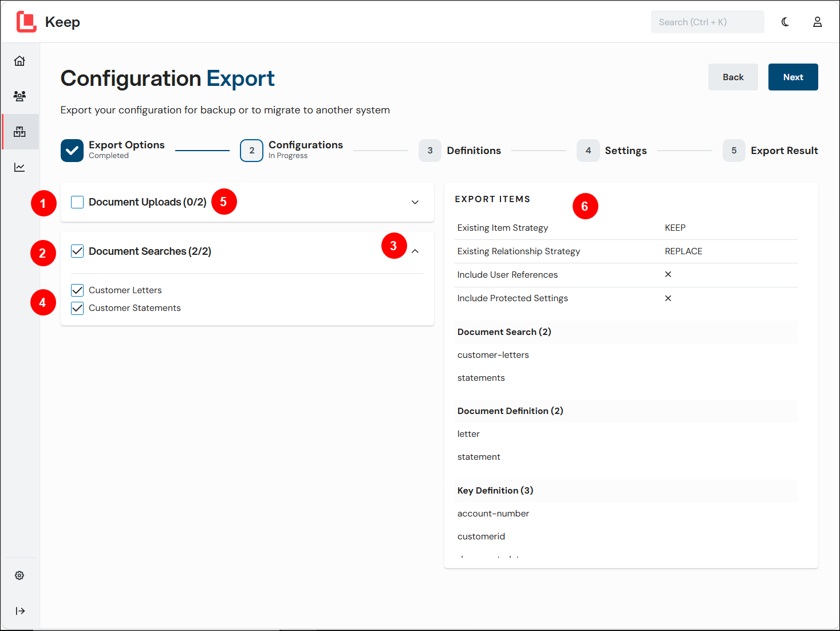Viewport: 840px width, 631px height.
Task: Click the Document Definition (2) heading
Action: point(510,411)
